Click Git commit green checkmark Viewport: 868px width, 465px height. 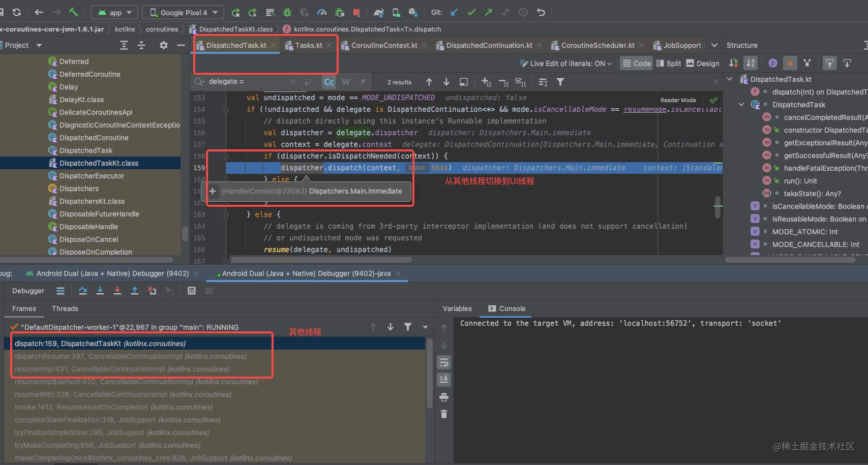coord(472,12)
